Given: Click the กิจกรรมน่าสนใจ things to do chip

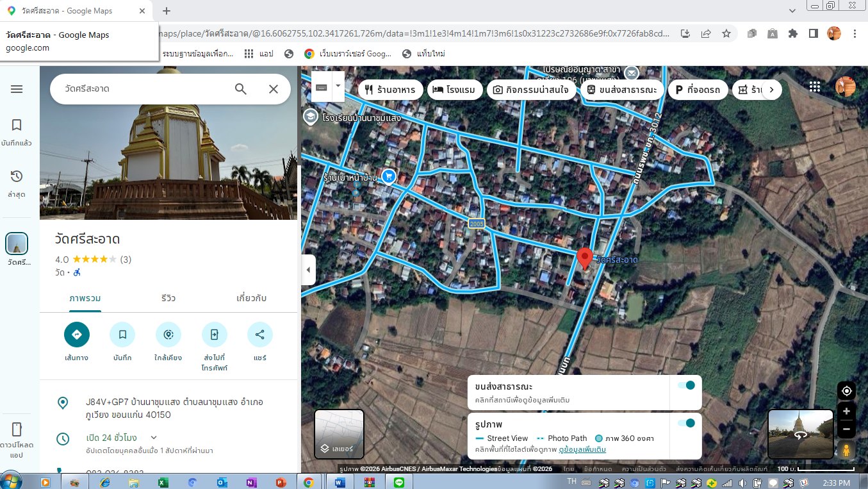Looking at the screenshot, I should (x=530, y=90).
